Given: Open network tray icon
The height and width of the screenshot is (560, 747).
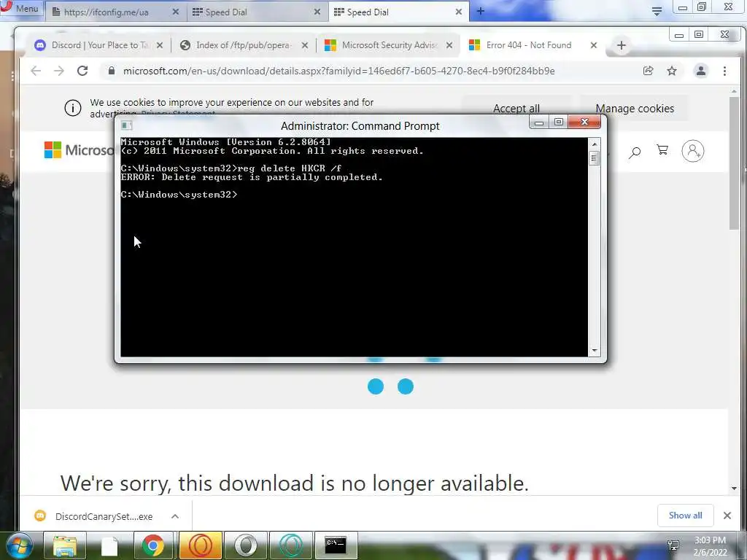Looking at the screenshot, I should [673, 545].
